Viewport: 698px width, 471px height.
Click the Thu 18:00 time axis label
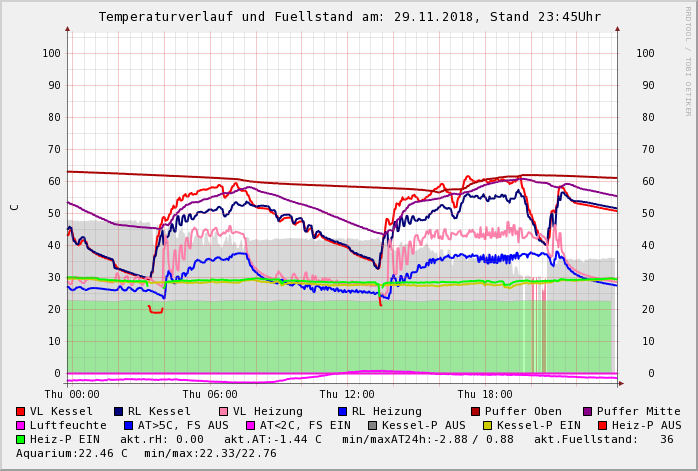pos(485,394)
